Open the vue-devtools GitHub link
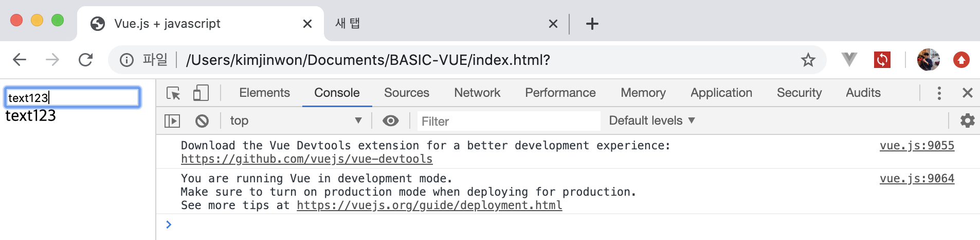This screenshot has height=240, width=980. (x=306, y=159)
